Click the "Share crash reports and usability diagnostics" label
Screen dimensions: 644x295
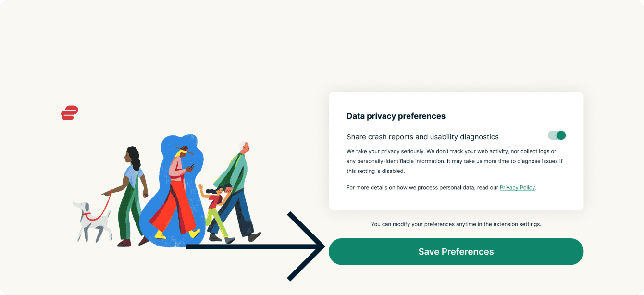(422, 137)
